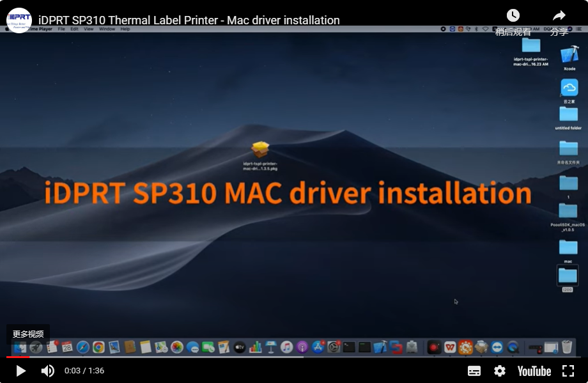Open the mac folder on desktop
The width and height of the screenshot is (588, 383).
point(568,247)
